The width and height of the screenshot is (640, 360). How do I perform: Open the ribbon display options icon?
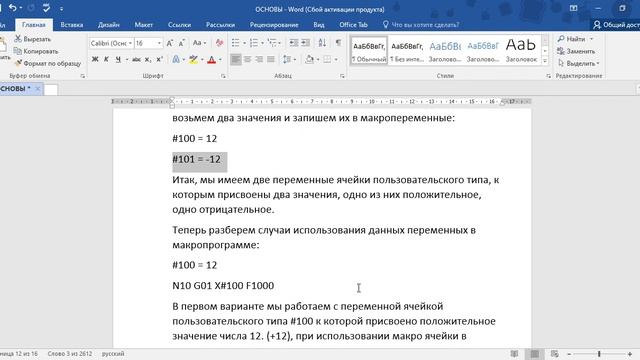pyautogui.click(x=573, y=8)
